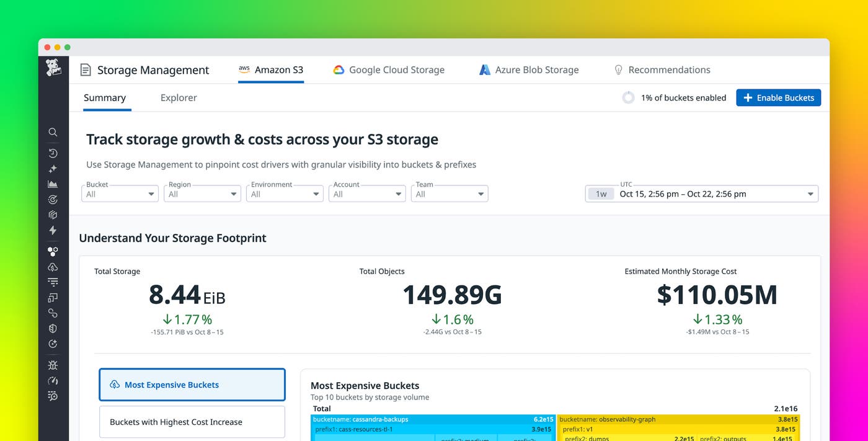Open the Oct 15 – Oct 22 time range picker
The height and width of the screenshot is (441, 868).
point(701,193)
